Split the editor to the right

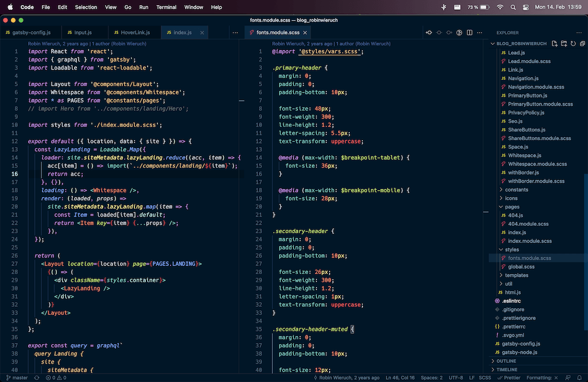coord(469,33)
